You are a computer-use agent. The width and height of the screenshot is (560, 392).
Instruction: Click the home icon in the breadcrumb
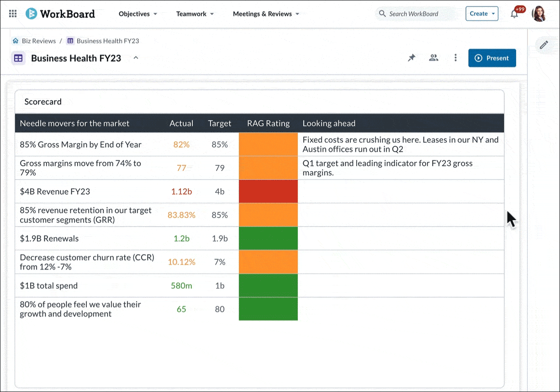(x=16, y=41)
